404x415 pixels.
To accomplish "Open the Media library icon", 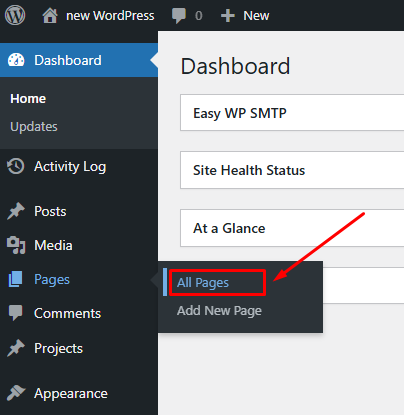I will (x=16, y=245).
